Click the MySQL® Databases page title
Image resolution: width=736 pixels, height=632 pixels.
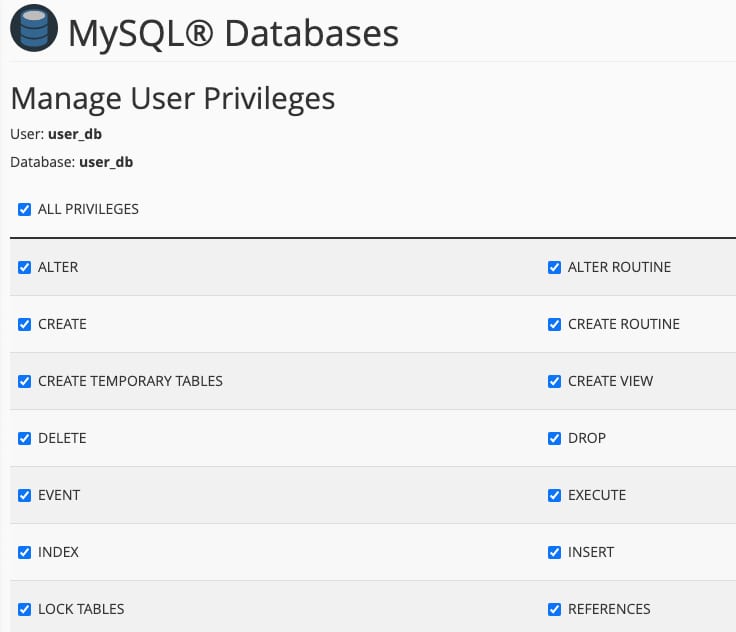coord(233,33)
